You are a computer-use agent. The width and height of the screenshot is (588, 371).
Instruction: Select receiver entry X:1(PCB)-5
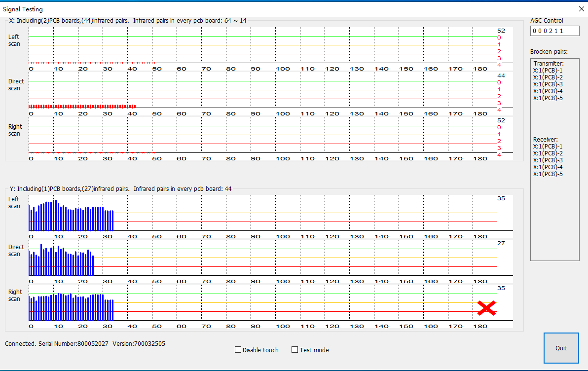pos(548,174)
